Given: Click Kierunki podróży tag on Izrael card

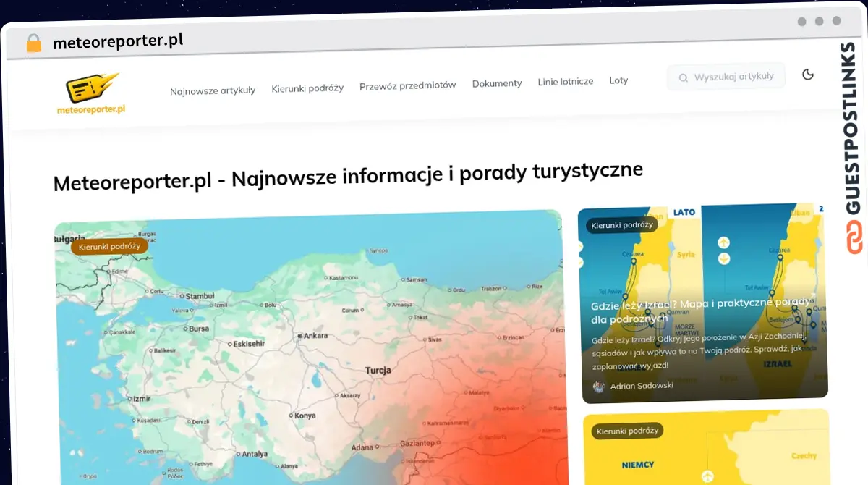Looking at the screenshot, I should point(622,225).
